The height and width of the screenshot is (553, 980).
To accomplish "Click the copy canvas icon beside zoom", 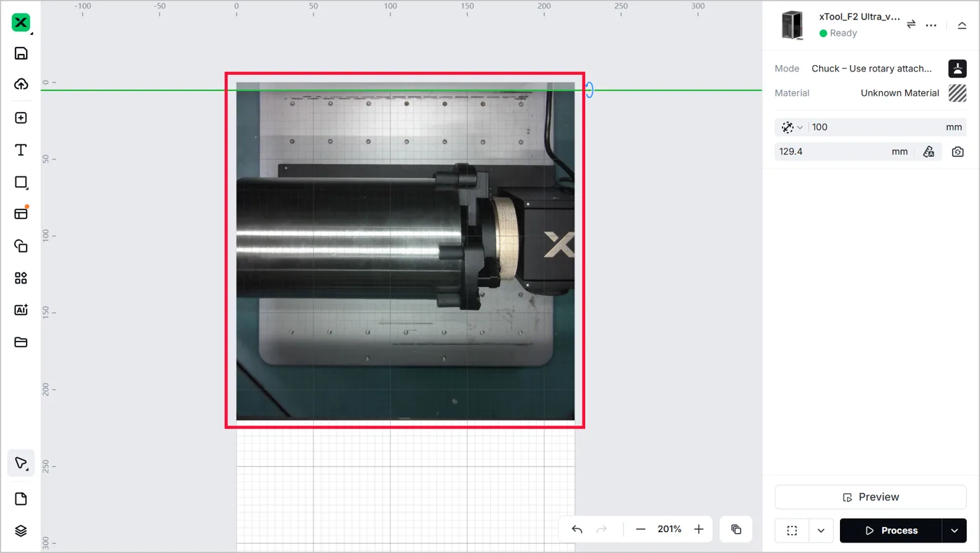I will (x=736, y=529).
